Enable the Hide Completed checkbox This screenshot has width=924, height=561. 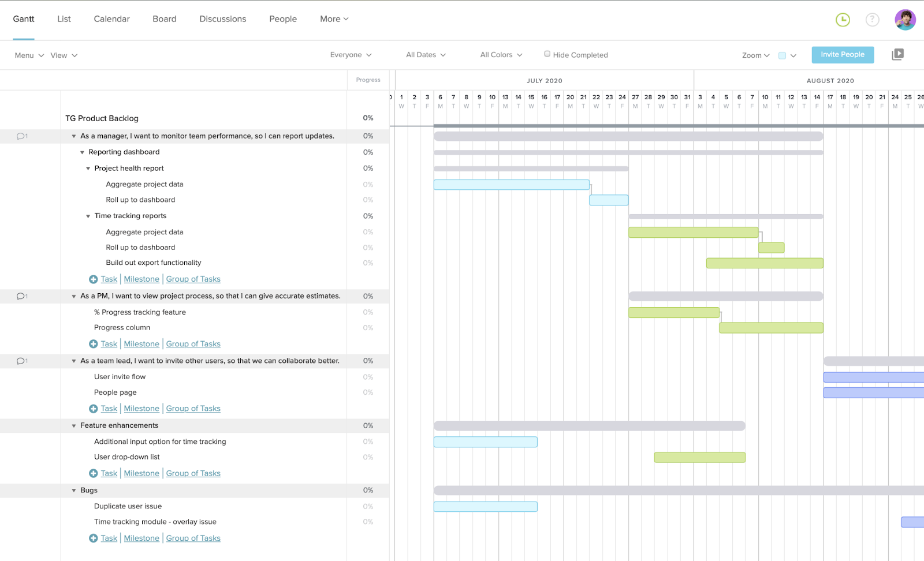547,54
